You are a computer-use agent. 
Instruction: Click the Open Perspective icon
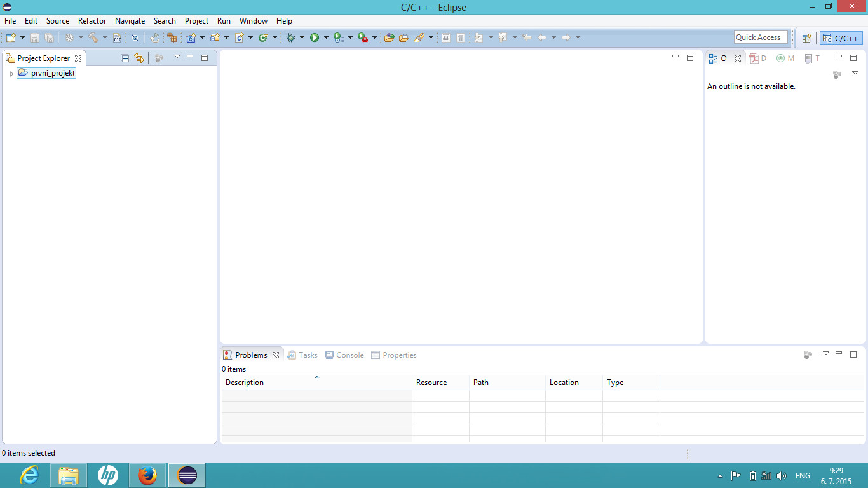tap(806, 38)
